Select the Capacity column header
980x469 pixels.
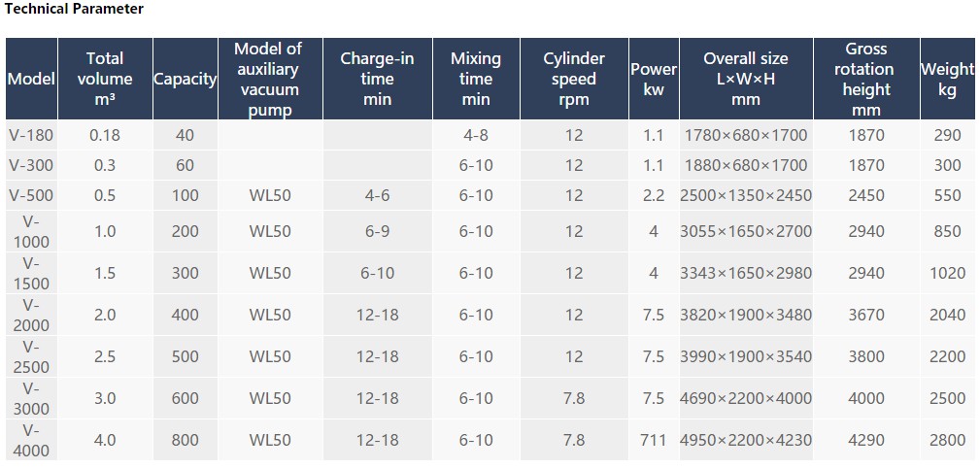185,79
